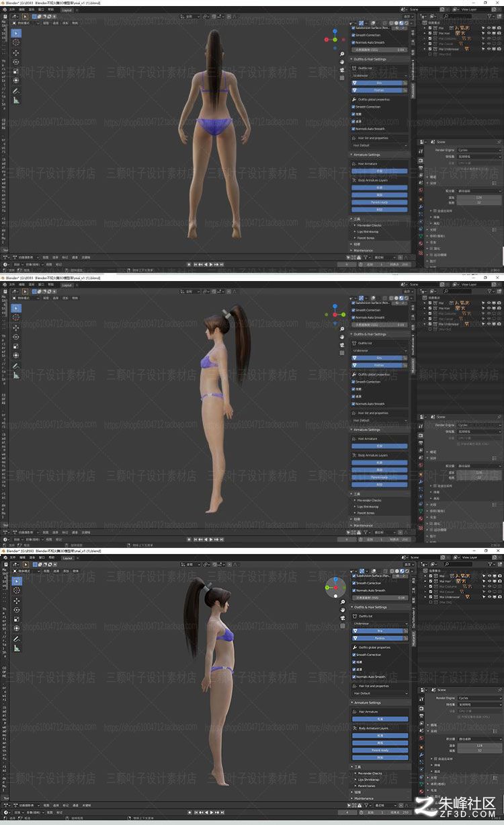The image size is (504, 825).
Task: Pick the Annotate tool in bottom screenshot
Action: click(x=16, y=639)
